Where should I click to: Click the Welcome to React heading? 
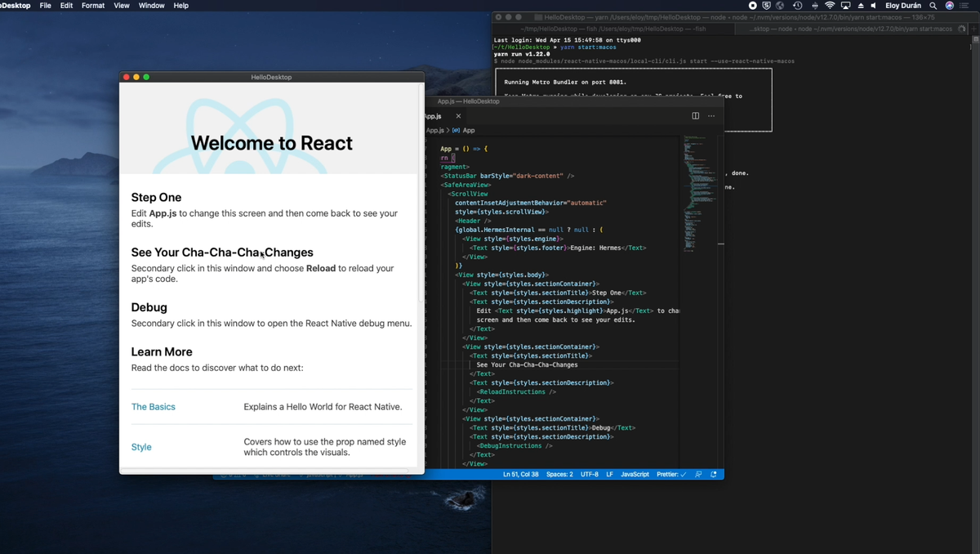272,143
